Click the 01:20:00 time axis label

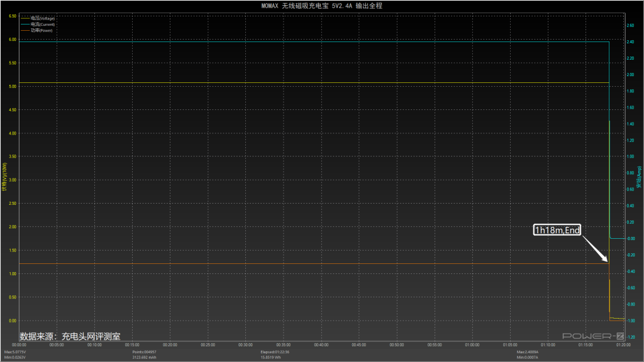623,345
